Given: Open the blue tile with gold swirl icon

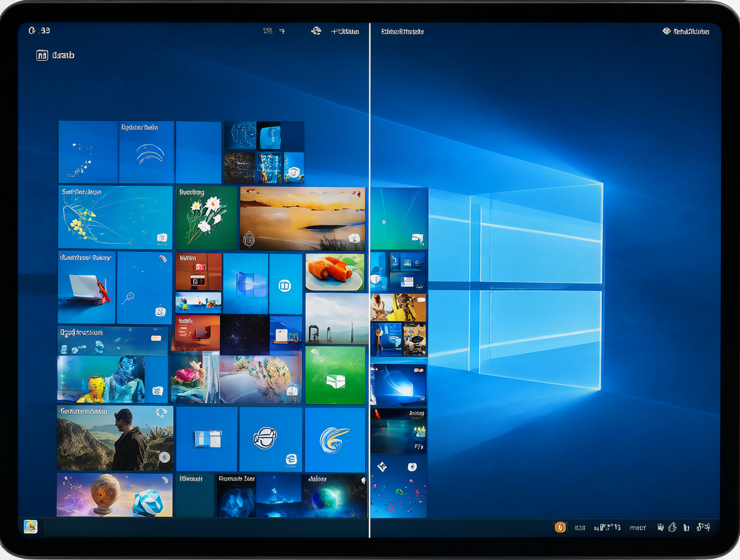Looking at the screenshot, I should tap(334, 440).
